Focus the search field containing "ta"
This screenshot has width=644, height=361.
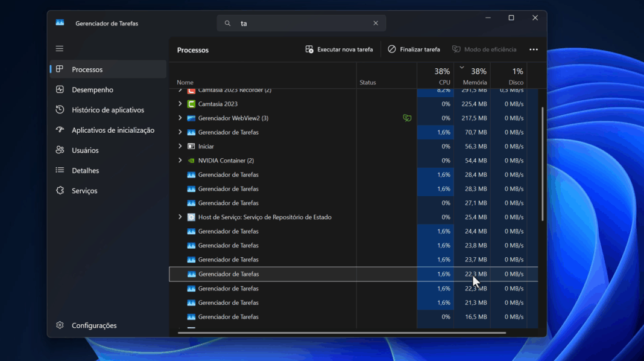(x=301, y=24)
